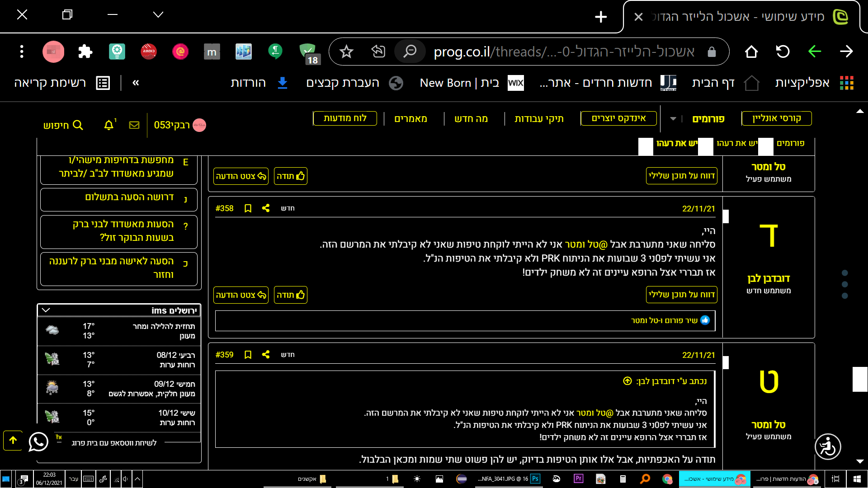Open the browser extensions puzzle icon
Screen dimensions: 868x488
[x=85, y=52]
